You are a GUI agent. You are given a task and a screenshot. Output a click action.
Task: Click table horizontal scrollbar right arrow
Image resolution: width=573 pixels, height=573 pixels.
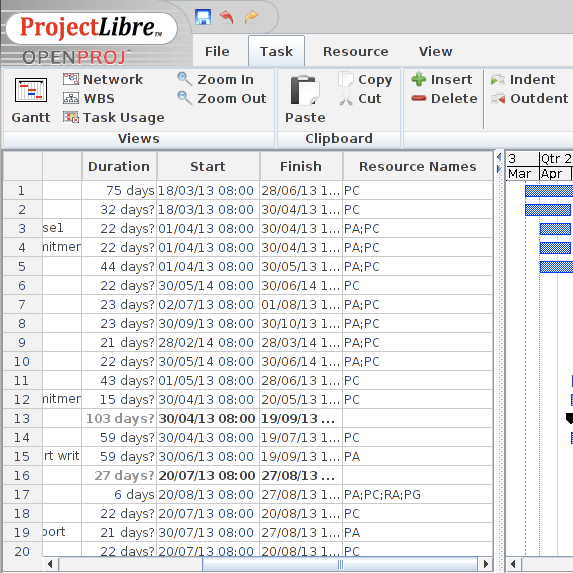tap(486, 564)
